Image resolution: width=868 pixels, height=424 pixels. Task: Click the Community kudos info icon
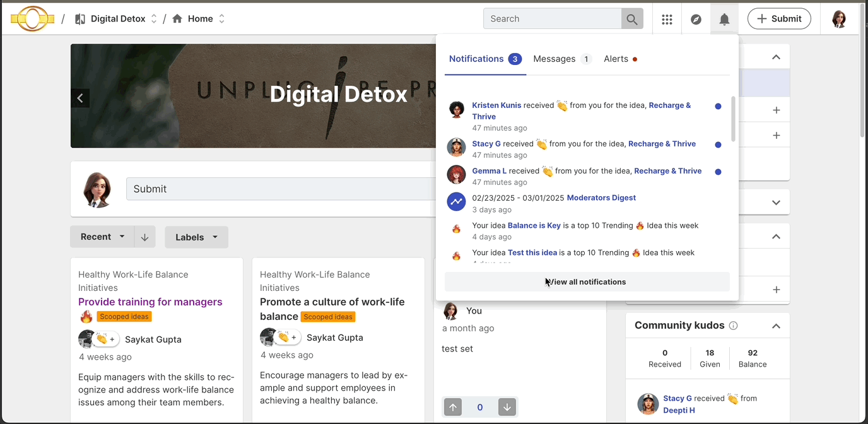[x=733, y=326]
